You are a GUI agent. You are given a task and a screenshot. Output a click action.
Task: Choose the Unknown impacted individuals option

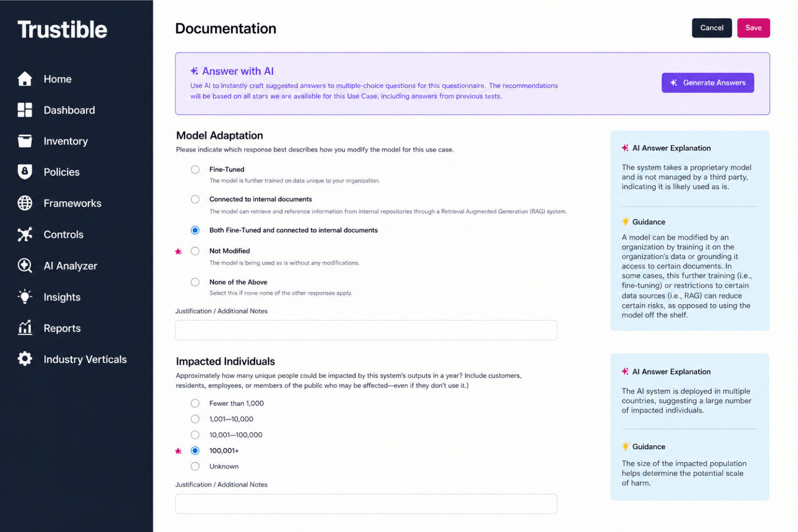pyautogui.click(x=195, y=466)
